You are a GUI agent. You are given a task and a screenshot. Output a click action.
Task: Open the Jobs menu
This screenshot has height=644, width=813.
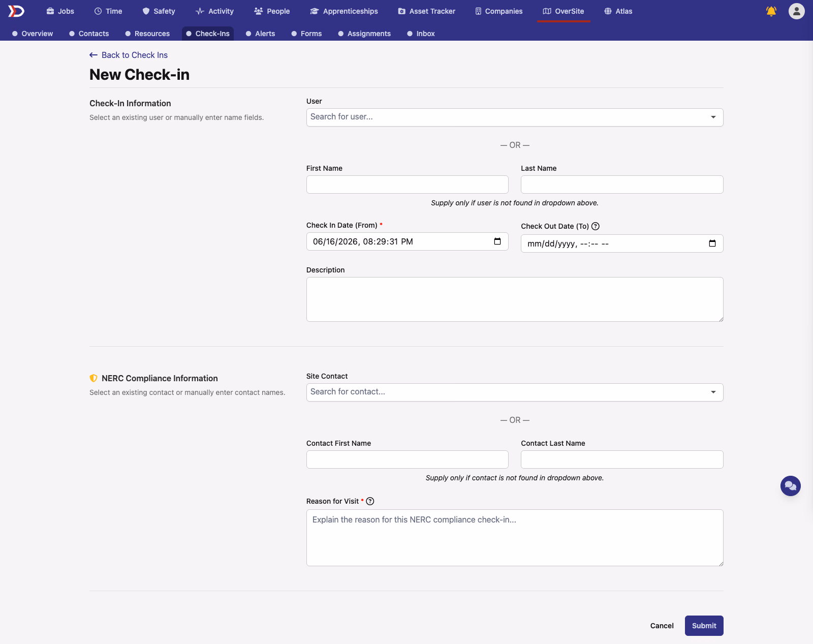60,11
